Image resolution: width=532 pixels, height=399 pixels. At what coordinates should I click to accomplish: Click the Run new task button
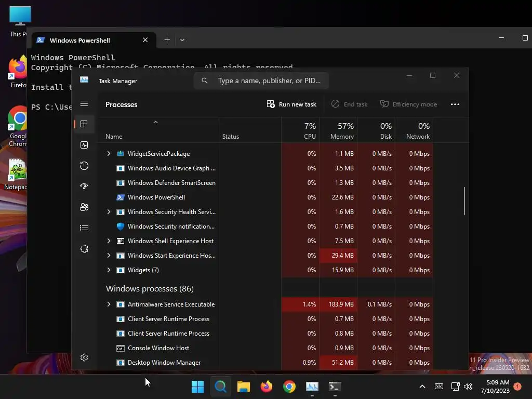tap(291, 104)
